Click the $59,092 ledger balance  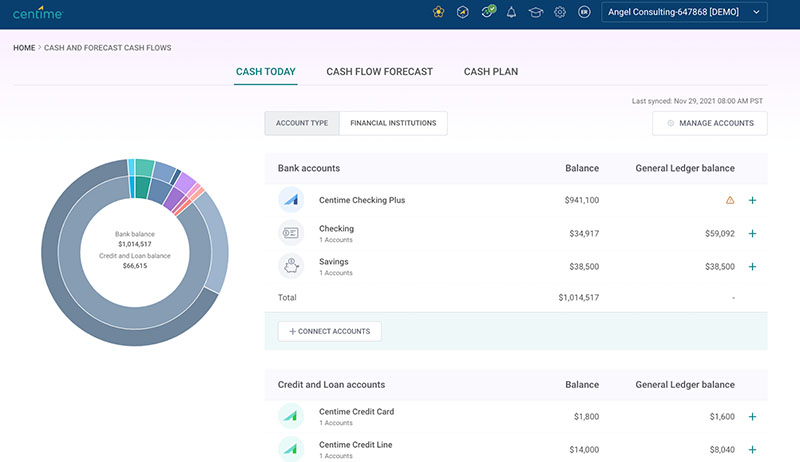point(720,234)
